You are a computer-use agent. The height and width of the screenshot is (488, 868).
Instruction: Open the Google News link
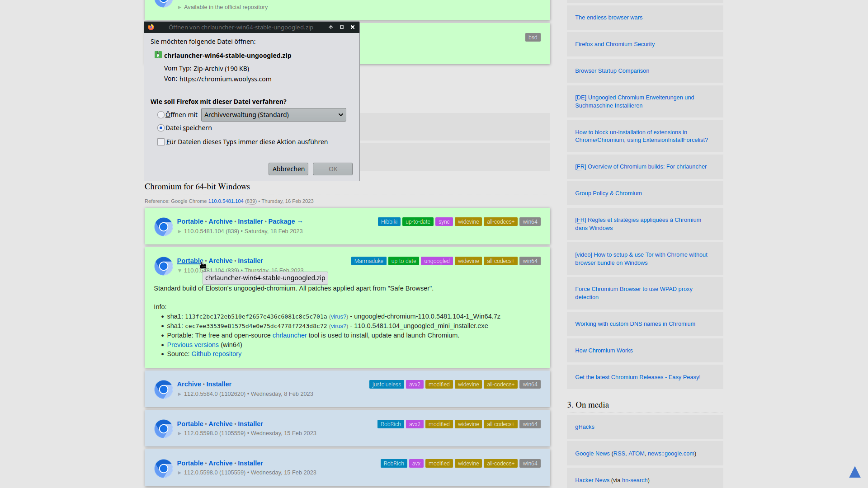click(592, 454)
